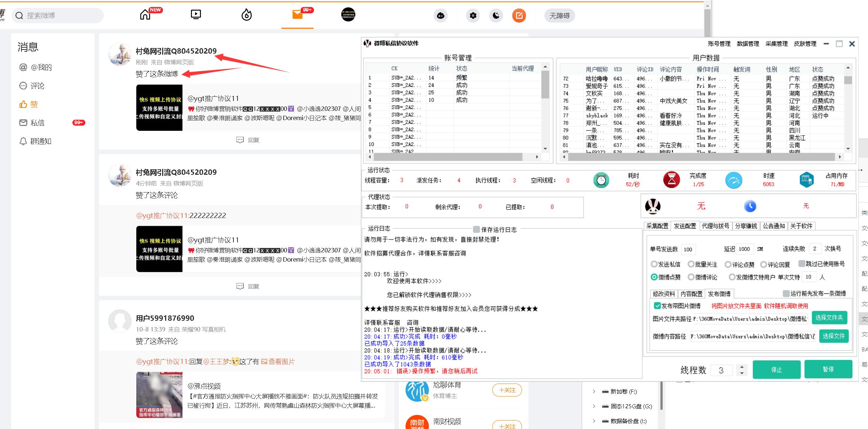This screenshot has width=868, height=429.
Task: Toggle dark mode with the moon icon
Action: tap(496, 16)
